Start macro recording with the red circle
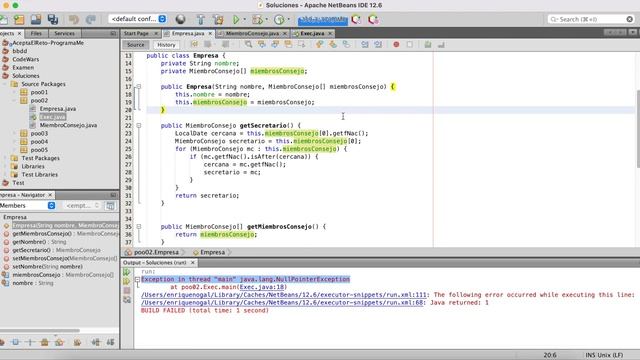Screen dimensions: 640x360 pyautogui.click(x=396, y=44)
